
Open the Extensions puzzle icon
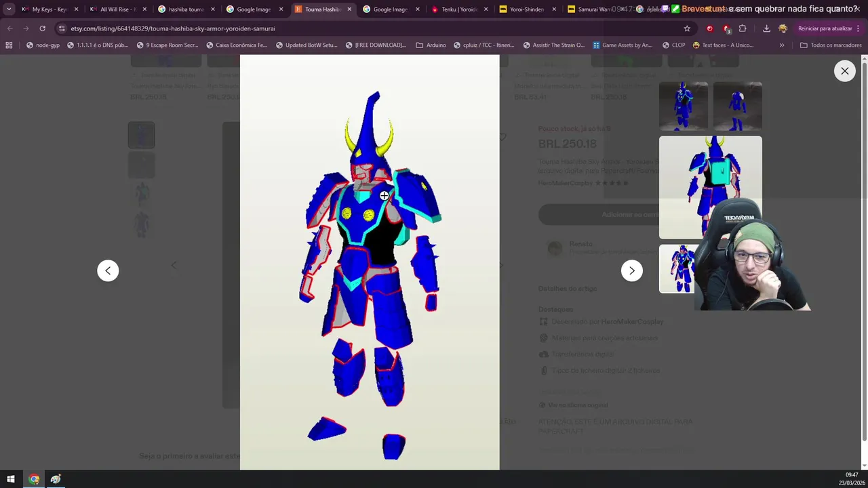coord(743,28)
